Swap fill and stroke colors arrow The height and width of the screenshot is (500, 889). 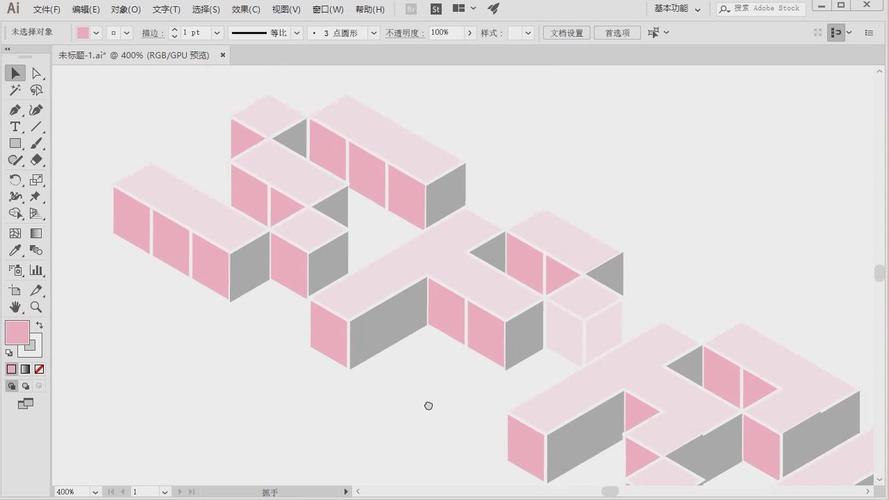coord(39,325)
